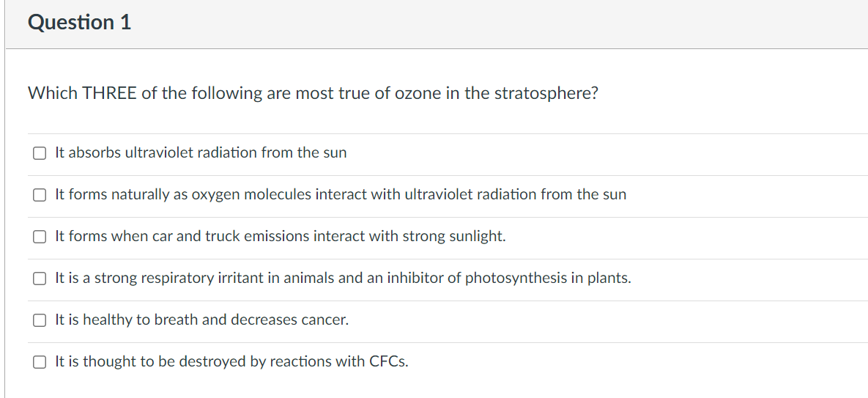This screenshot has width=868, height=398.
Task: Check the 'It absorbs ultraviolet radiation' checkbox
Action: click(39, 153)
